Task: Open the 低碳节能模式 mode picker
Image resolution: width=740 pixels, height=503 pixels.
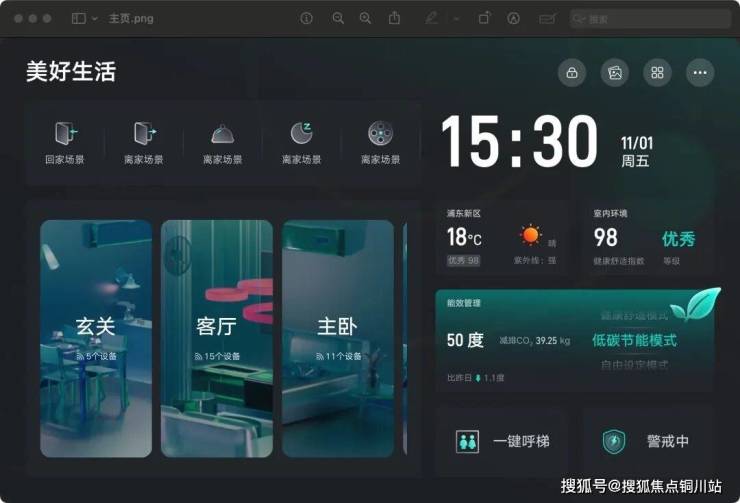Action: 634,341
